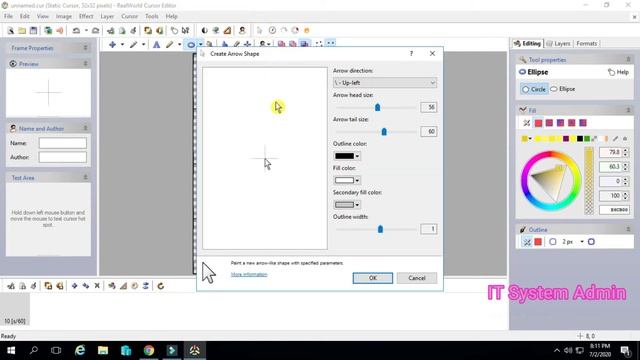The width and height of the screenshot is (640, 360).
Task: Collapse the Frame Properties panel
Action: pos(85,48)
